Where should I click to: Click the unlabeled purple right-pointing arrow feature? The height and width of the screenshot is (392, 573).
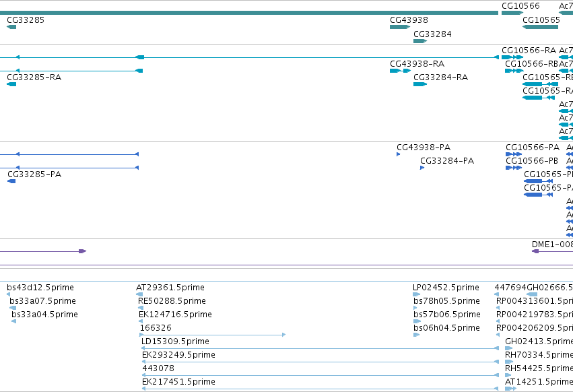43,251
